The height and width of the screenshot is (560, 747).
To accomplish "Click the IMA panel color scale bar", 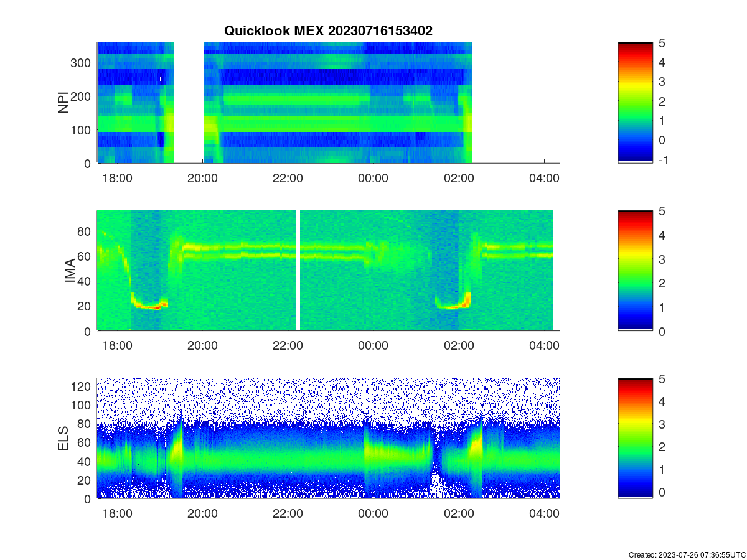I will [635, 271].
